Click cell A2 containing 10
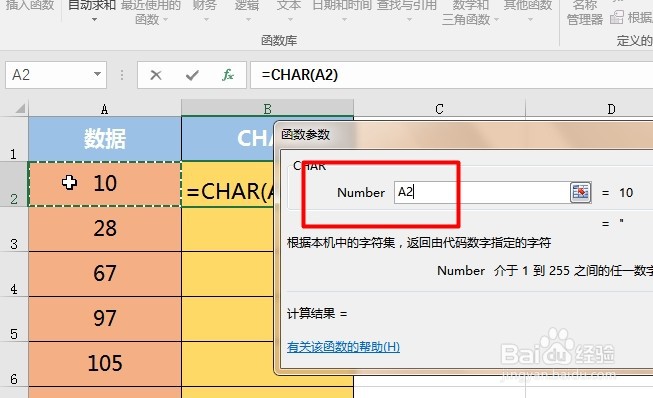The width and height of the screenshot is (653, 398). [x=105, y=184]
